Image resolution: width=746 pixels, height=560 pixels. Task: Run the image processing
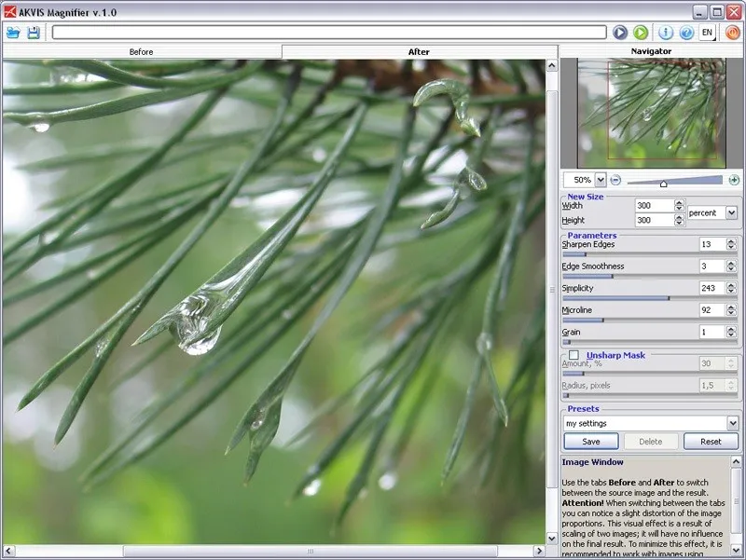(x=619, y=31)
